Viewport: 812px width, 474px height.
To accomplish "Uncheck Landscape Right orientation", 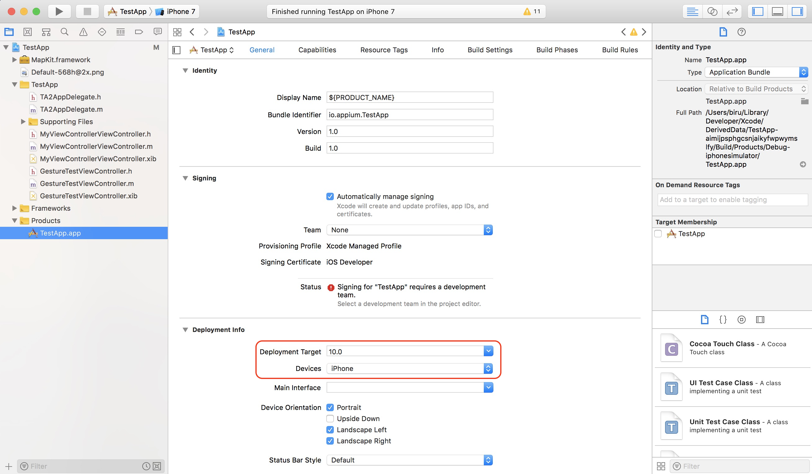I will pos(330,441).
